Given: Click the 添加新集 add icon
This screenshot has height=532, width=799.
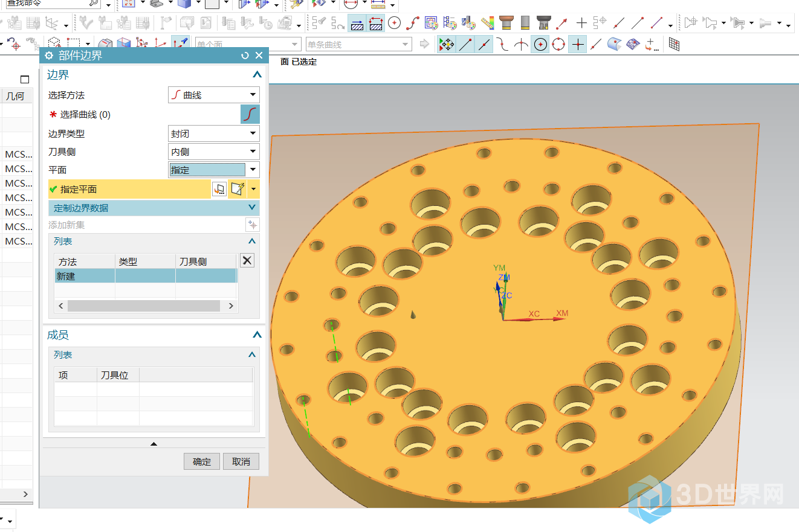Looking at the screenshot, I should [x=253, y=225].
